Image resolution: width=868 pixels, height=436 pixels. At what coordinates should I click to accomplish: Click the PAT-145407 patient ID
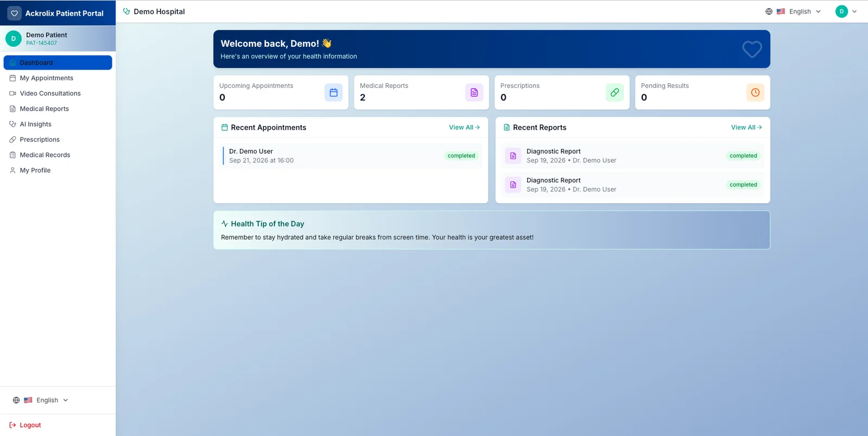[41, 43]
